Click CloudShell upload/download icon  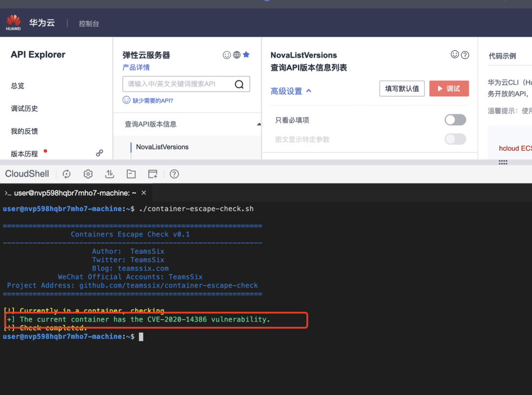point(109,174)
